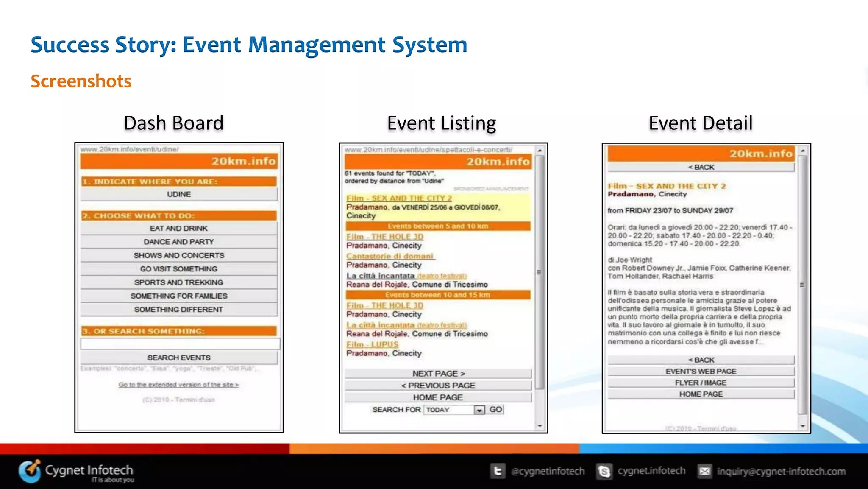Screen dimensions: 868x489
Task: Click the Skype icon in the footer
Action: [604, 471]
